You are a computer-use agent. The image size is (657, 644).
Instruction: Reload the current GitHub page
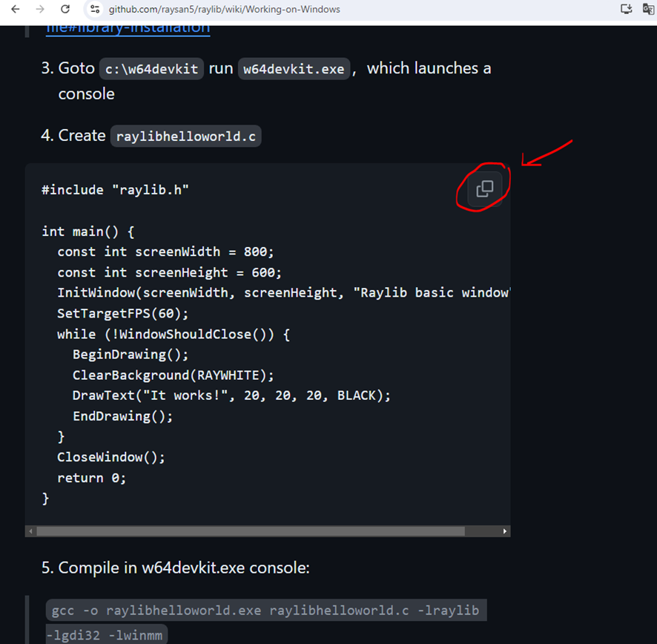click(65, 10)
